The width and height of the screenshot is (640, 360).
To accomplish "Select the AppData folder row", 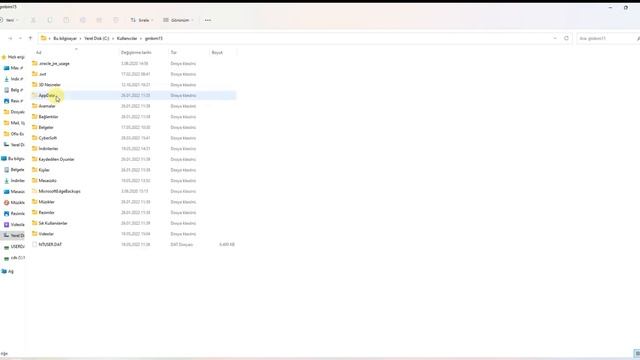I will 133,96.
